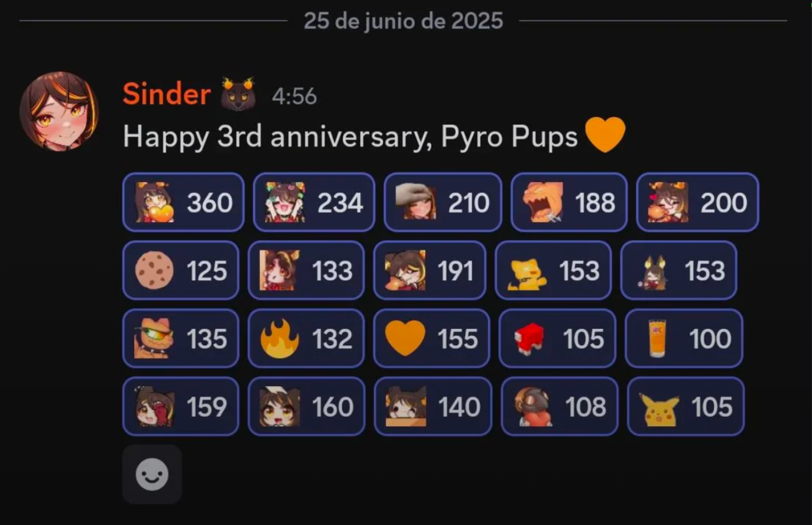This screenshot has height=525, width=812.
Task: Select the yellow cat reaction with 153
Action: pyautogui.click(x=553, y=271)
